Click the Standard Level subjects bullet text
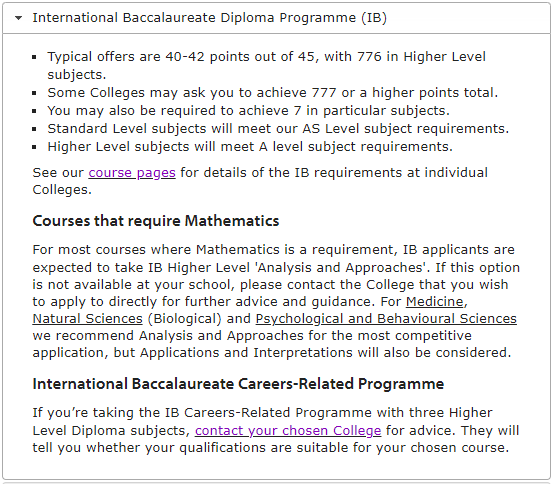 [278, 129]
